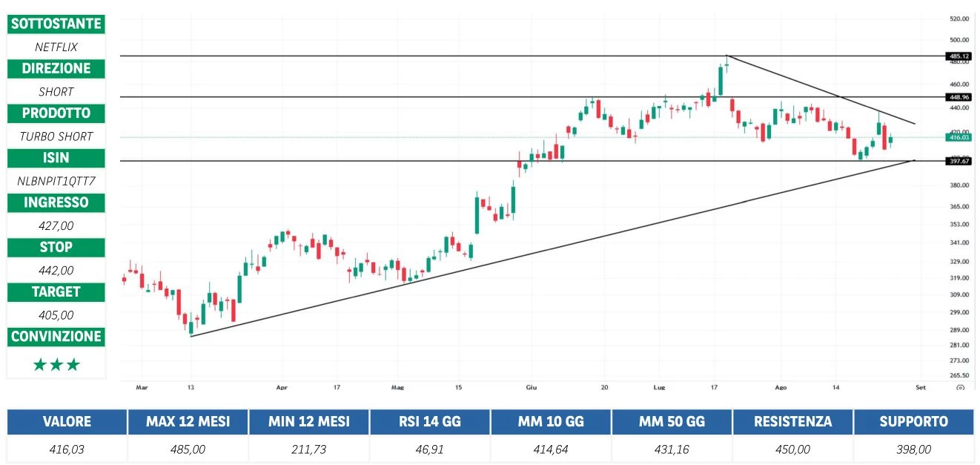The width and height of the screenshot is (980, 465).
Task: Select the MAX 12 MESI column header
Action: click(188, 421)
